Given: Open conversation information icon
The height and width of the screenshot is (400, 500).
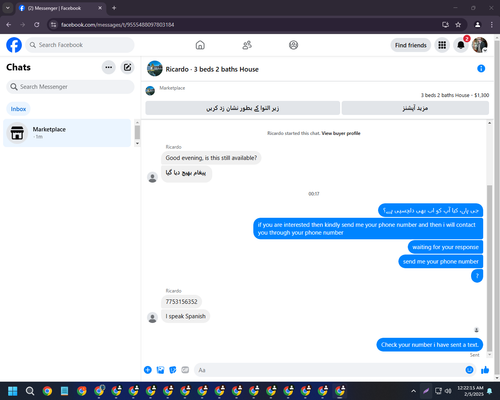Looking at the screenshot, I should [x=481, y=69].
